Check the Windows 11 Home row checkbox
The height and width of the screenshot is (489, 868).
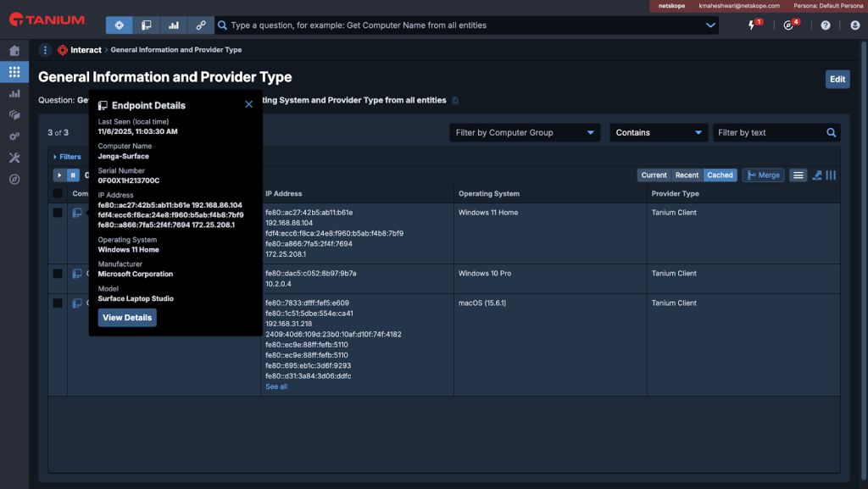click(58, 213)
